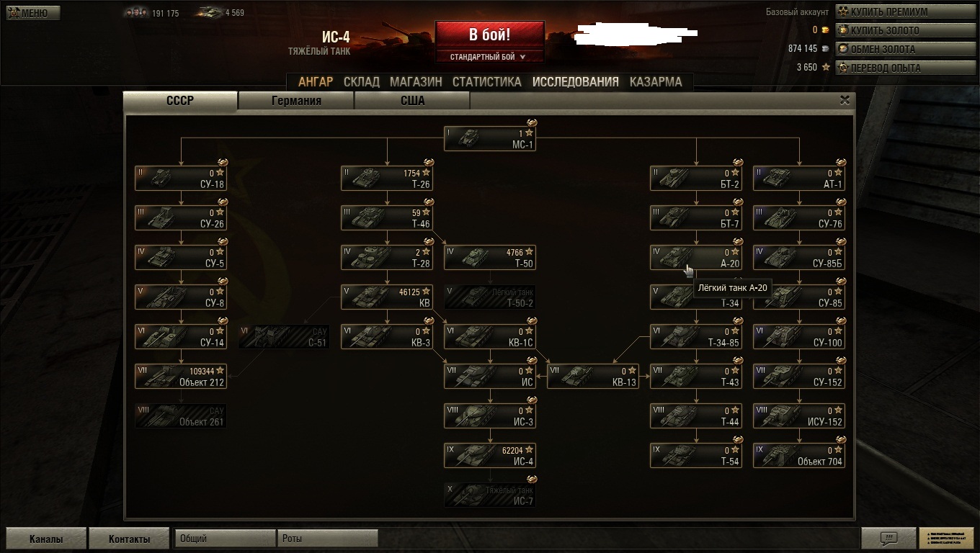Open the Меню dropdown button

point(33,13)
